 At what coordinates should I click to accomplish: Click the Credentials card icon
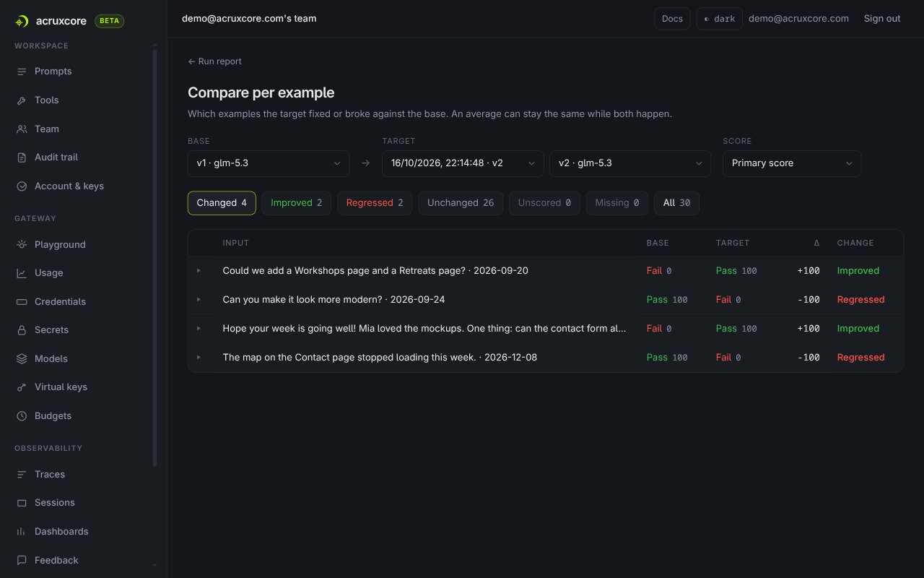pos(22,302)
